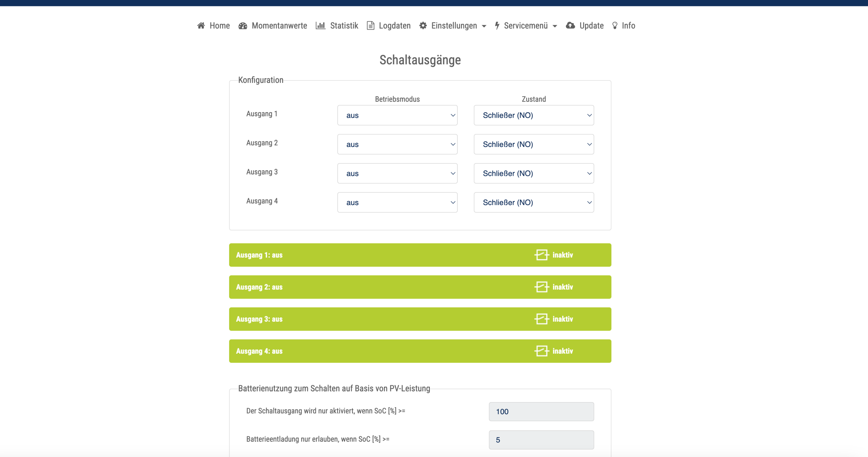Click the Home house icon
Screen dimensions: 868x457
click(201, 25)
